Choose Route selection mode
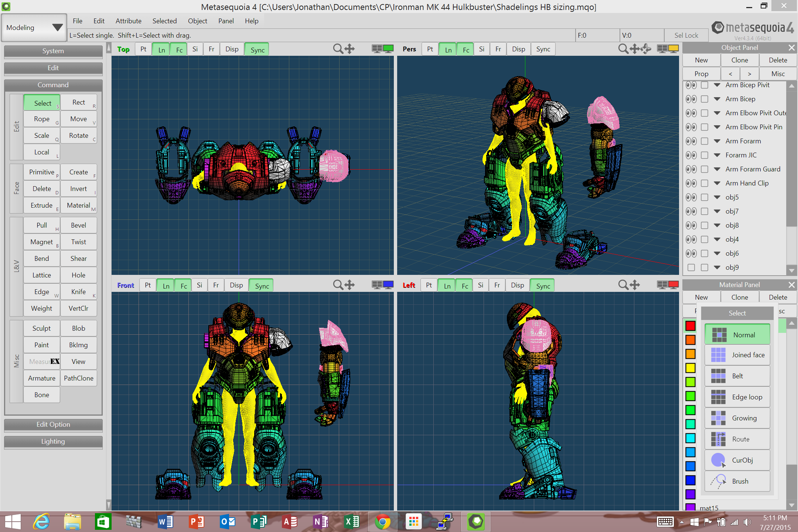Screen dimensions: 798x532 pos(737,439)
